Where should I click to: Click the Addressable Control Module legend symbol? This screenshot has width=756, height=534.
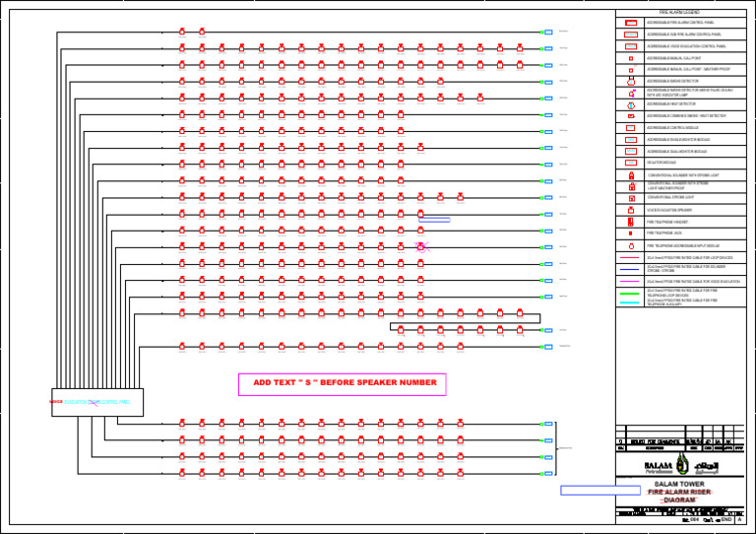point(630,128)
